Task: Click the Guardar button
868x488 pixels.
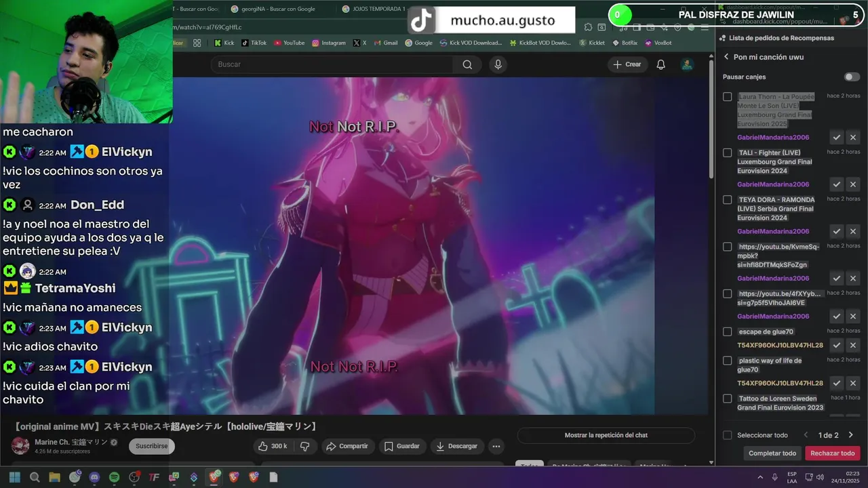Action: pyautogui.click(x=402, y=446)
